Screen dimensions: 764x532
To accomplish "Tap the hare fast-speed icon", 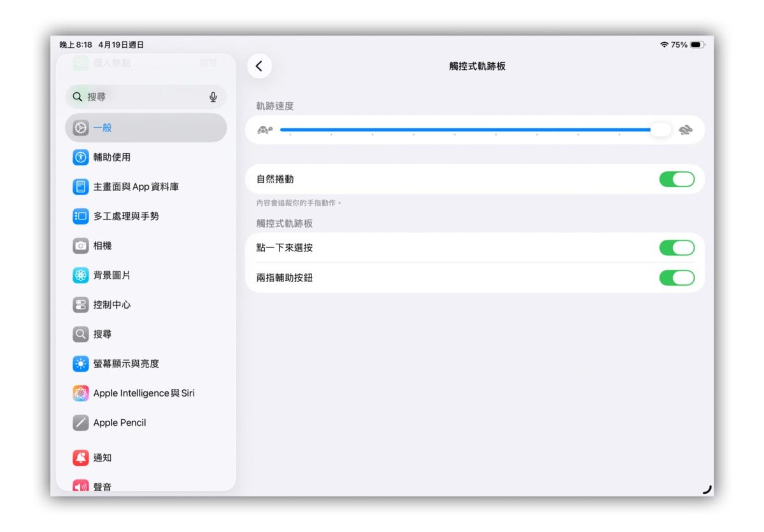I will pyautogui.click(x=685, y=130).
